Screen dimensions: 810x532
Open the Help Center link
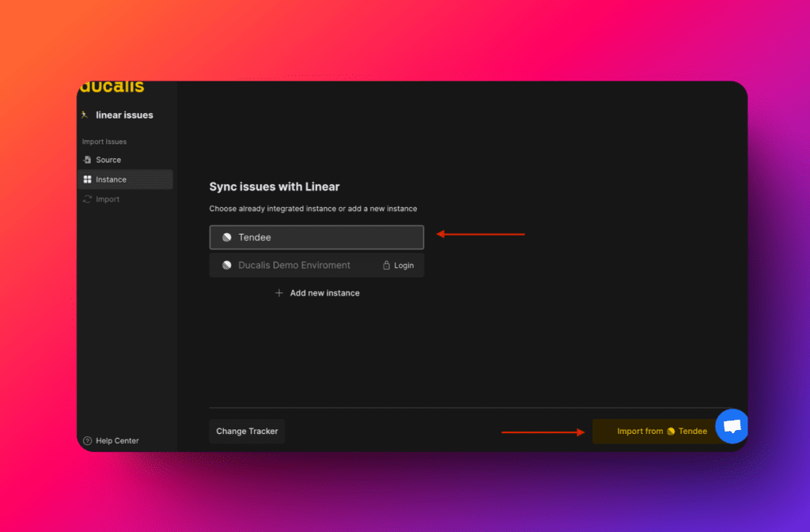click(x=117, y=441)
